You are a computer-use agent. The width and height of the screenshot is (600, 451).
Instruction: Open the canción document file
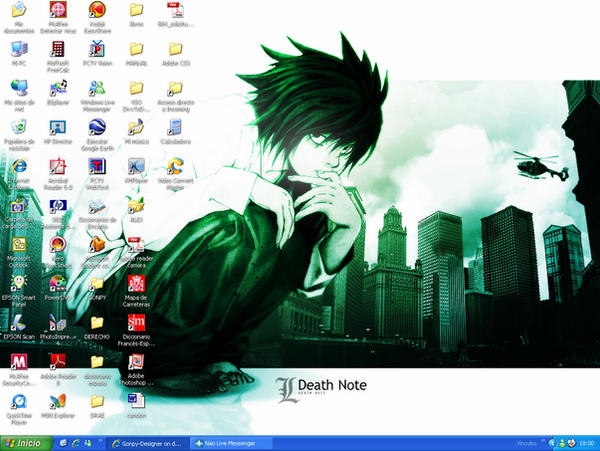[x=137, y=406]
